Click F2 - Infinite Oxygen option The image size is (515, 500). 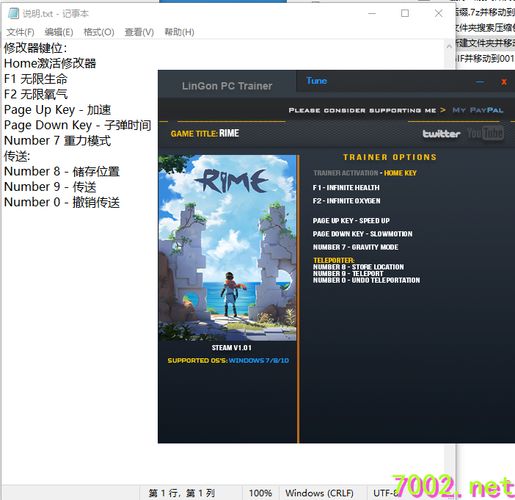[346, 201]
